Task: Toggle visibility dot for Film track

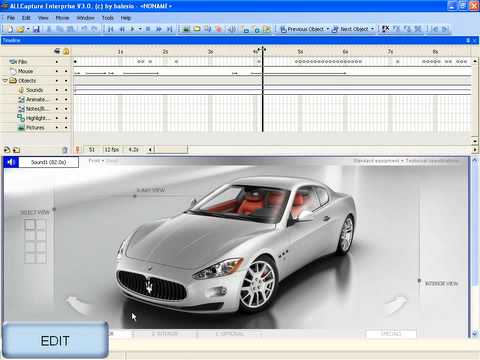Action: coord(57,62)
